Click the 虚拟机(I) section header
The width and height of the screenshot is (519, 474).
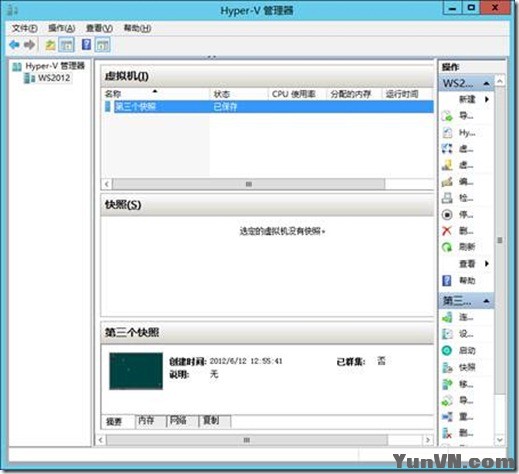[267, 76]
